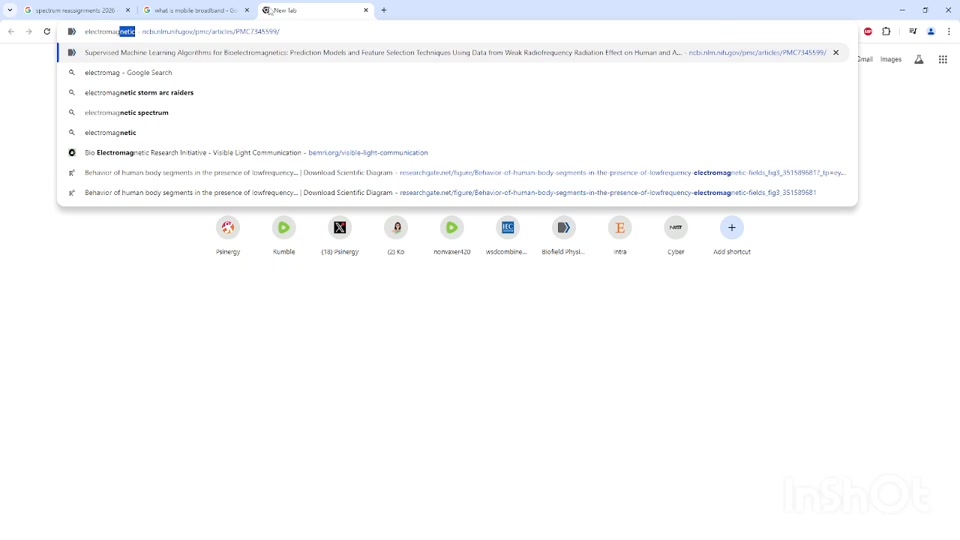Open the Extensions puzzle icon

point(886,32)
